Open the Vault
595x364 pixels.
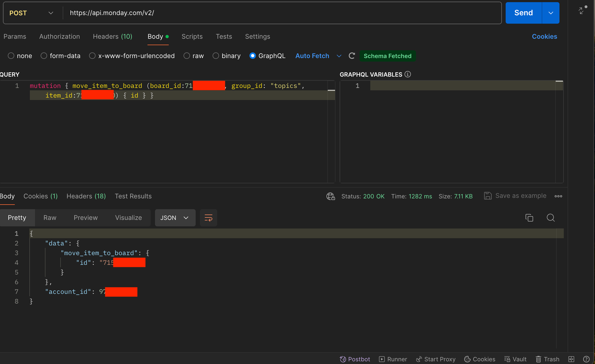[x=515, y=359]
